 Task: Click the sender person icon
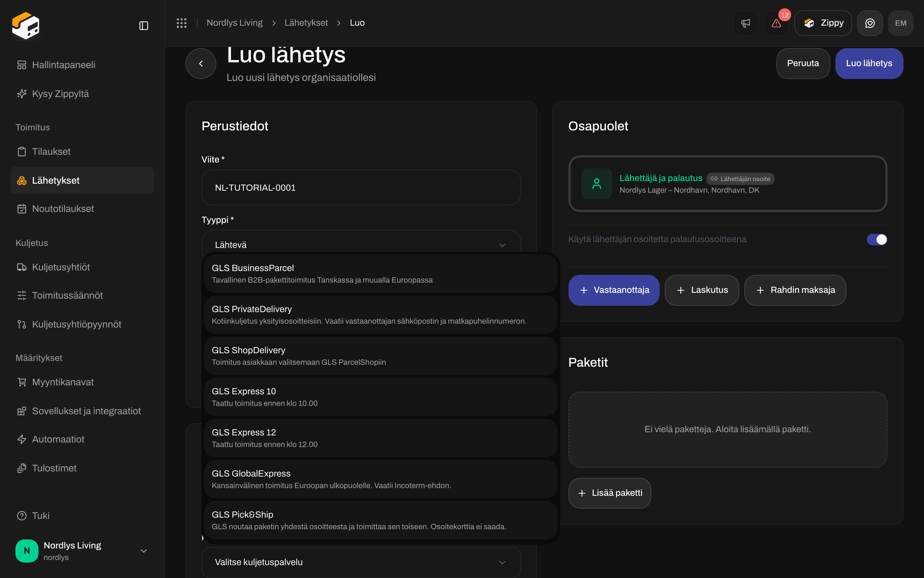click(x=596, y=183)
